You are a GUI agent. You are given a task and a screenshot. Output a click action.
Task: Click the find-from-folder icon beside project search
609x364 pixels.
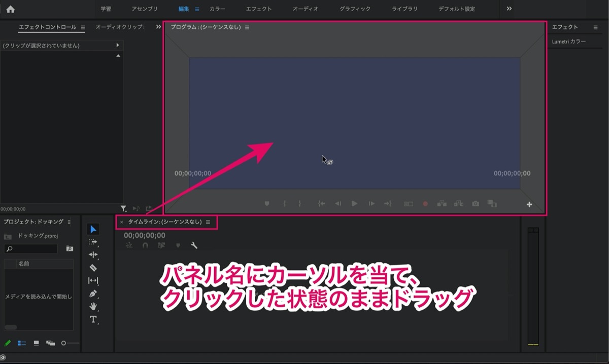(x=70, y=248)
